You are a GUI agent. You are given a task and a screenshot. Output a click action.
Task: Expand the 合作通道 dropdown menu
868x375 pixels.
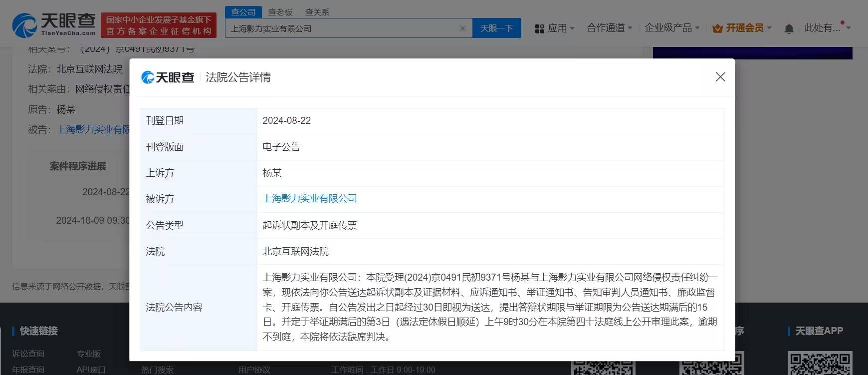point(610,28)
